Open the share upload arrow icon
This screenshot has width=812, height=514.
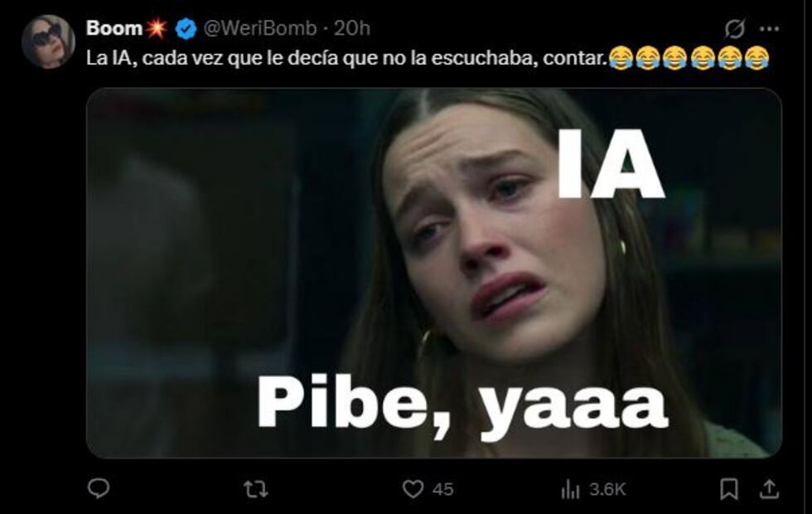[770, 488]
